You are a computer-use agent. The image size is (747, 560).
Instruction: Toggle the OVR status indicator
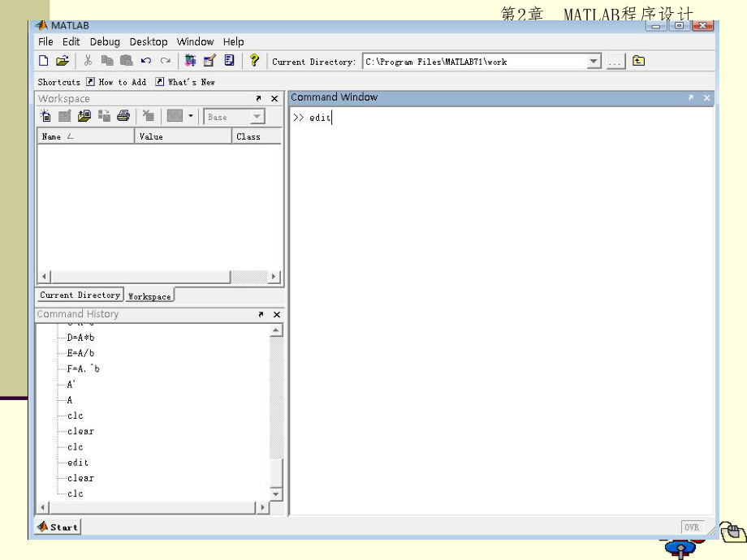(x=691, y=527)
